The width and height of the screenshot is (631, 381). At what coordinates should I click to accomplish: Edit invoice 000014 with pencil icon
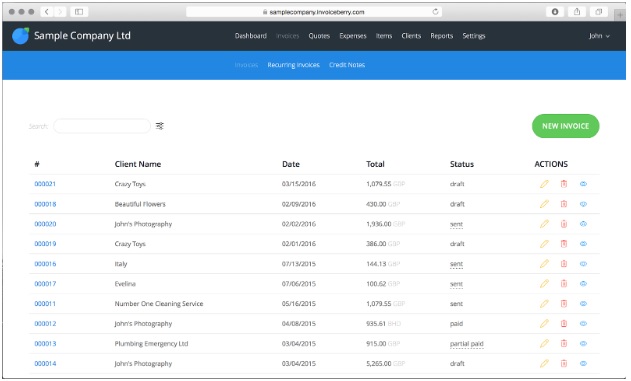544,363
